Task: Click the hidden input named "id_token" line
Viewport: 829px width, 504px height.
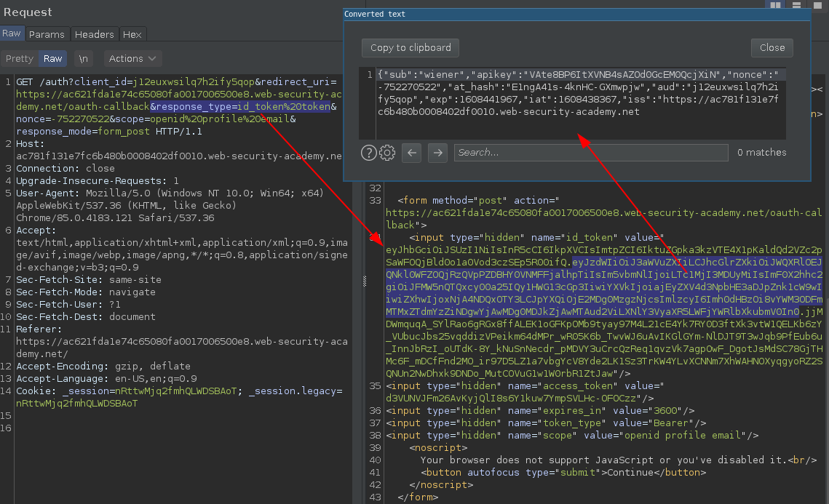Action: pos(536,238)
